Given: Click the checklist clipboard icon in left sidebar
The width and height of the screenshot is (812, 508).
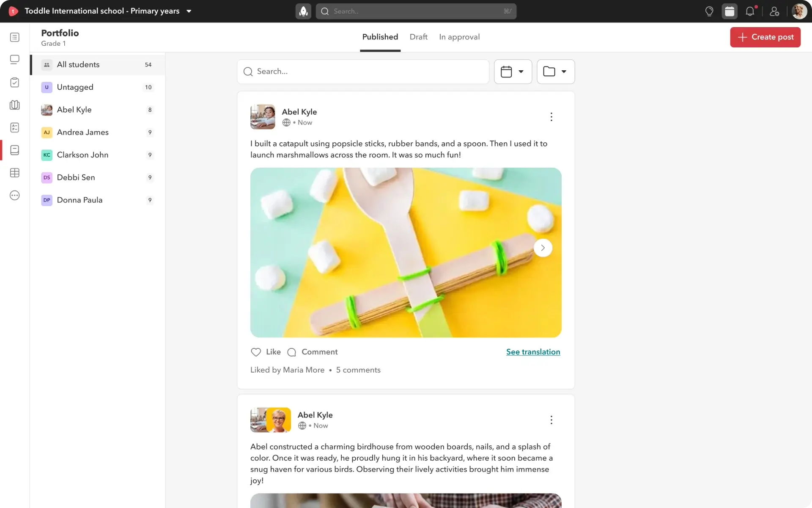Looking at the screenshot, I should tap(15, 83).
